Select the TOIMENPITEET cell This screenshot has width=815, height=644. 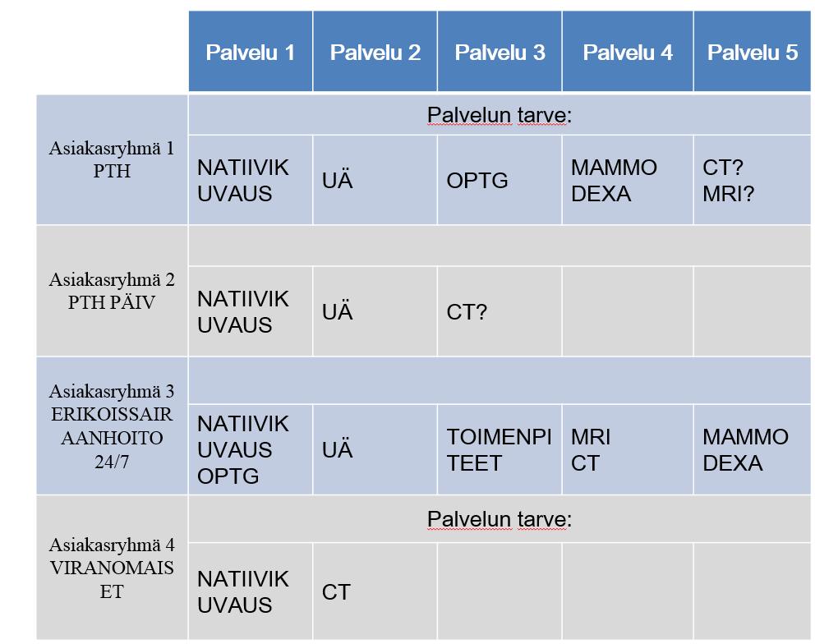[x=500, y=449]
